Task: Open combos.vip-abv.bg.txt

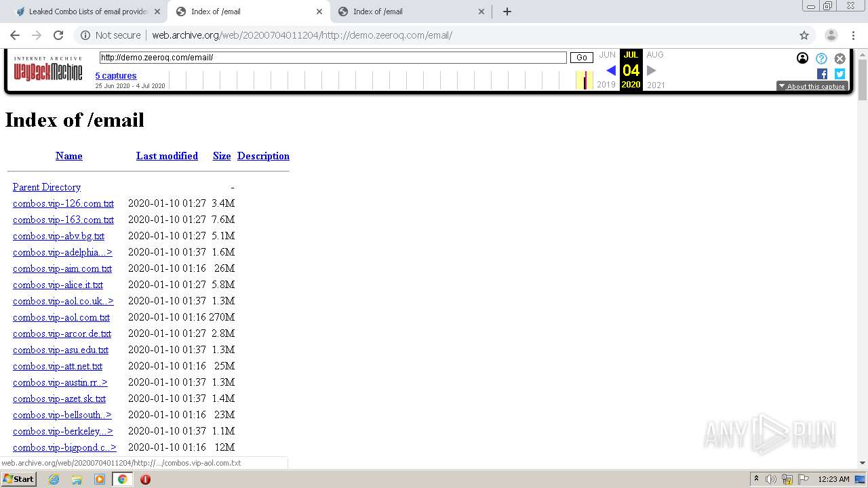Action: tap(58, 236)
